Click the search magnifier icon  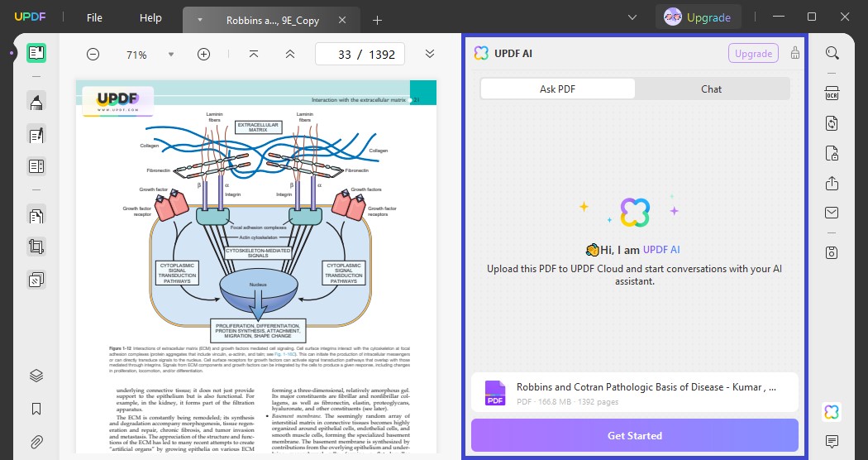pos(832,54)
